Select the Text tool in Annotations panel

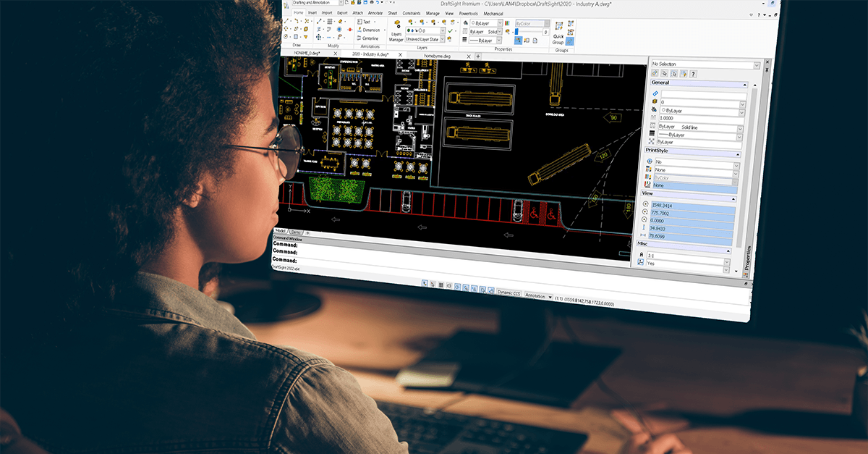click(365, 22)
